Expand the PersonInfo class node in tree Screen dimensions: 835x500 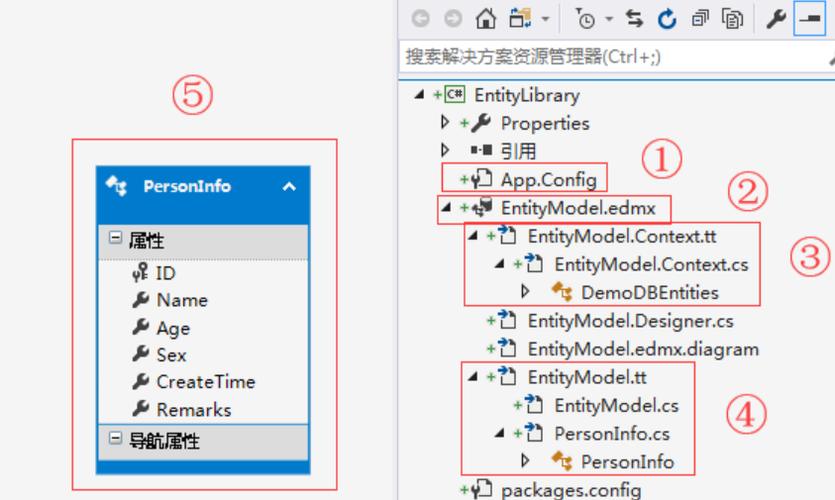525,460
